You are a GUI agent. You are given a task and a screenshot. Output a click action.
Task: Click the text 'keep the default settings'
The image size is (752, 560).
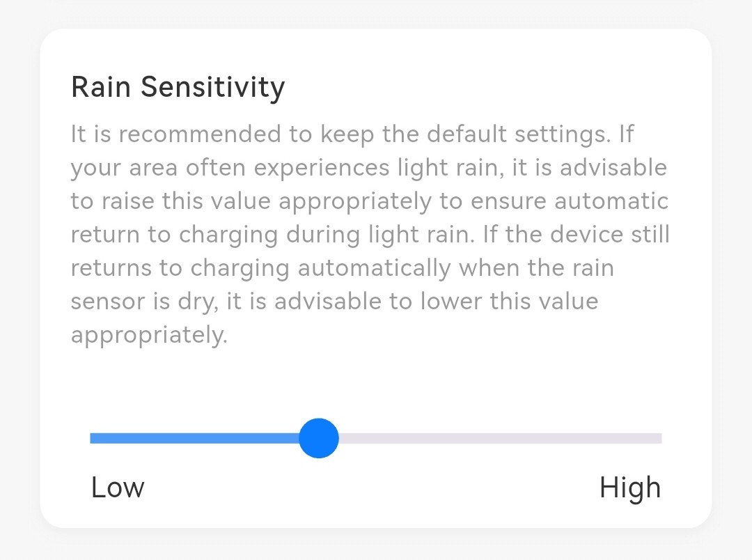tap(465, 134)
